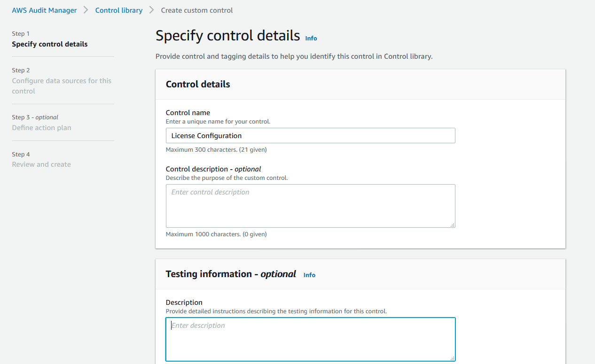Click resize grip of Control description box
595x364 pixels.
pyautogui.click(x=452, y=225)
